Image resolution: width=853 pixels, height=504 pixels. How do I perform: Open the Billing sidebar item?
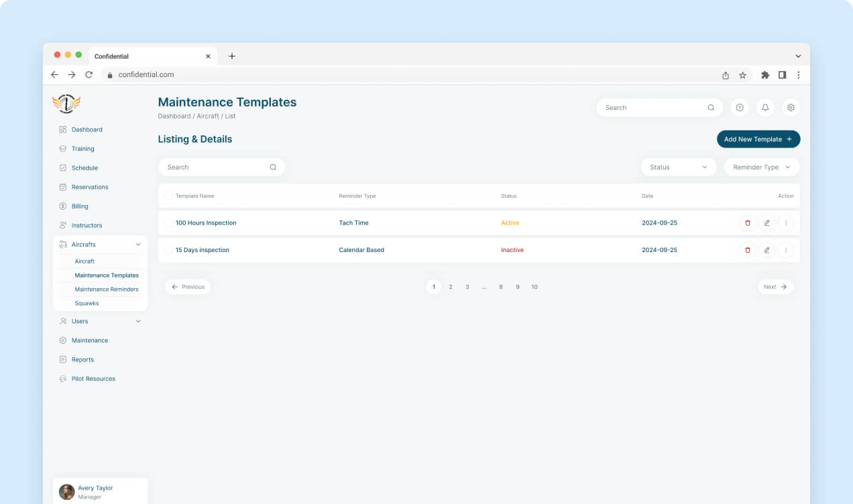point(80,206)
